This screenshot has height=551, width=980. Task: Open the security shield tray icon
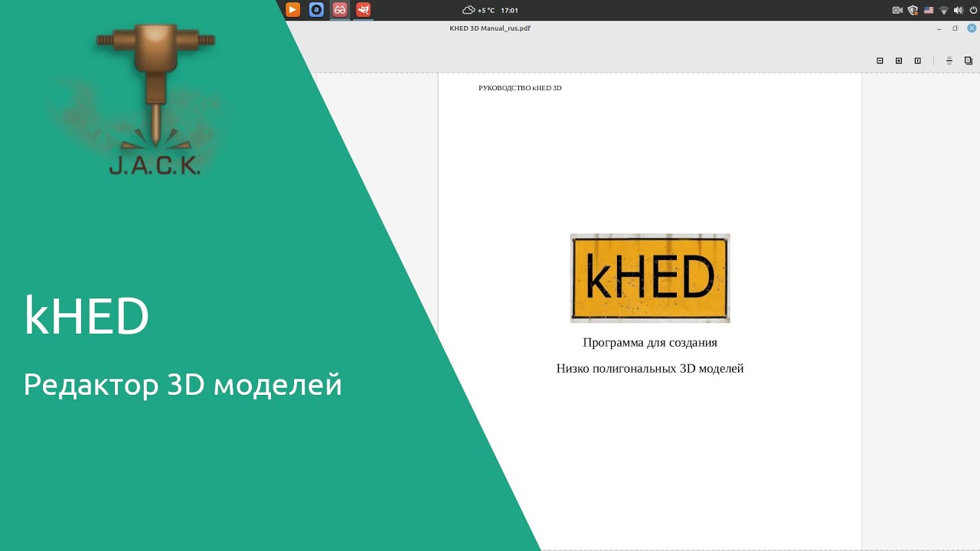(x=913, y=10)
